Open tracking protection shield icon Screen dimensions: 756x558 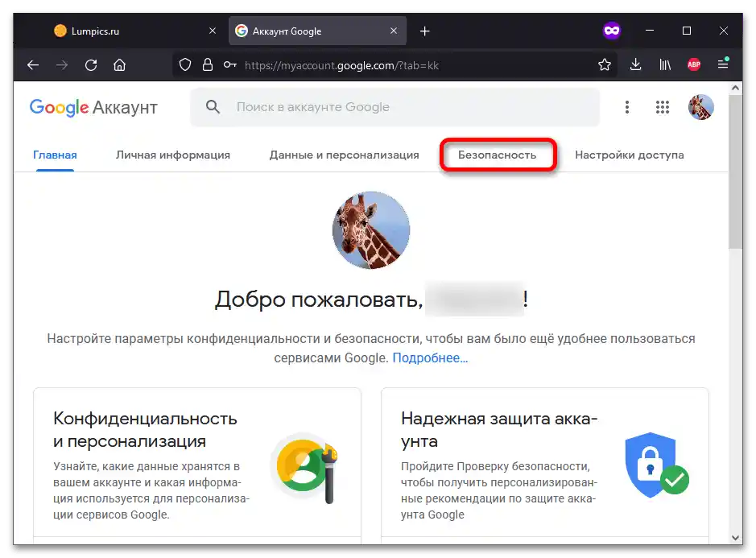click(185, 64)
